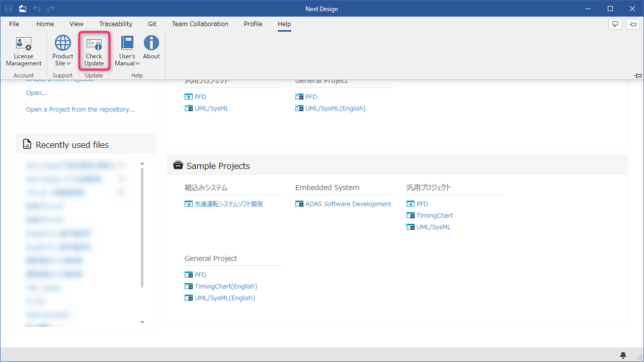644x362 pixels.
Task: Click the "組込みシステム" category label
Action: (x=206, y=188)
